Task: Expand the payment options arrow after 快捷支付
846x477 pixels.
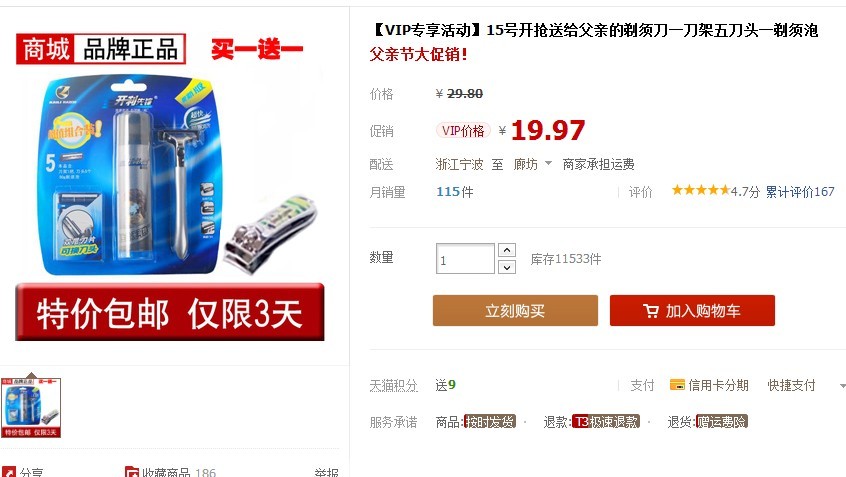Action: tap(842, 386)
